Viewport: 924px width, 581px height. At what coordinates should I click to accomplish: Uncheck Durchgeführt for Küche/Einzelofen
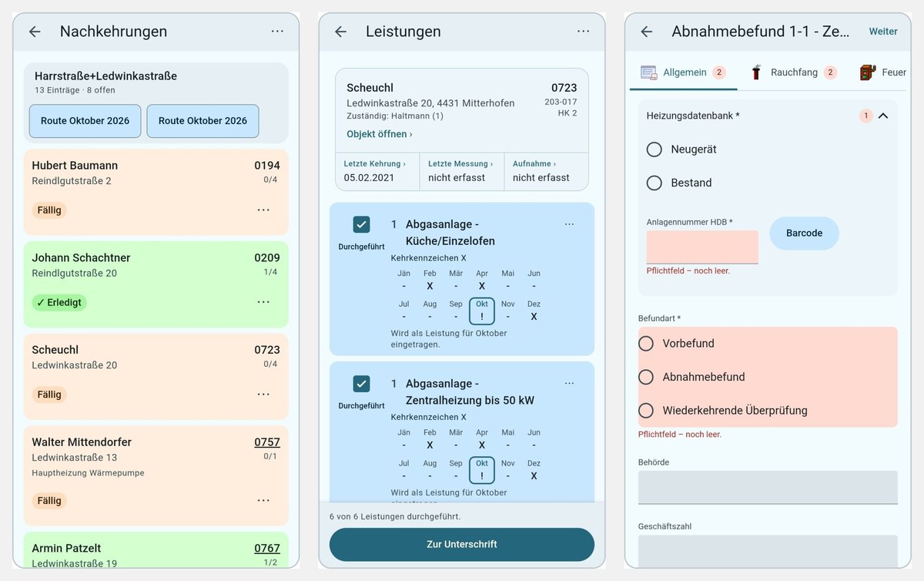click(361, 224)
